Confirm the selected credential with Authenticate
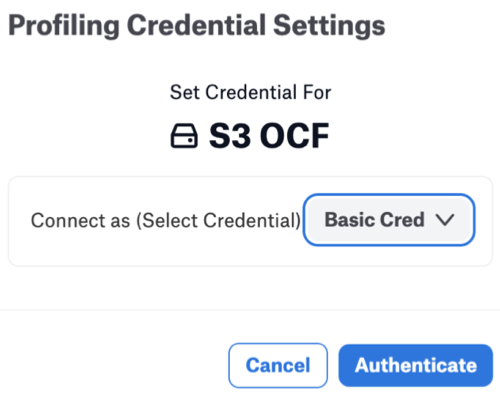The height and width of the screenshot is (399, 500). (416, 365)
